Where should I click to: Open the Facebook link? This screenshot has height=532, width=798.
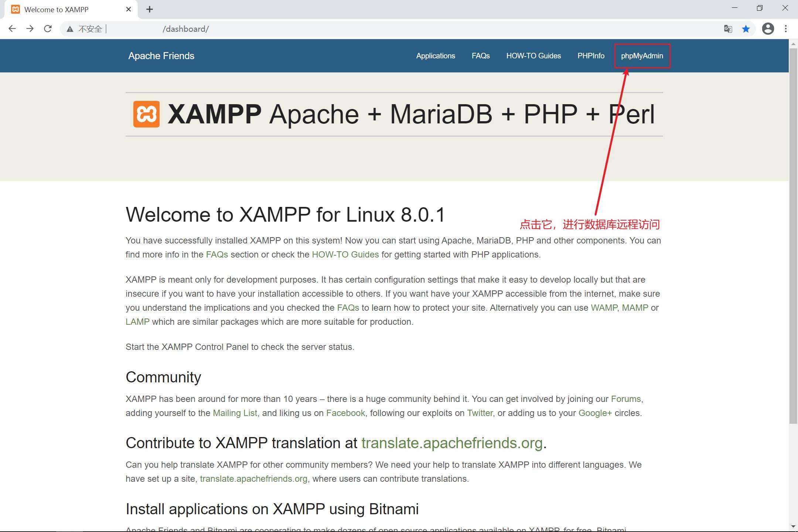[345, 413]
